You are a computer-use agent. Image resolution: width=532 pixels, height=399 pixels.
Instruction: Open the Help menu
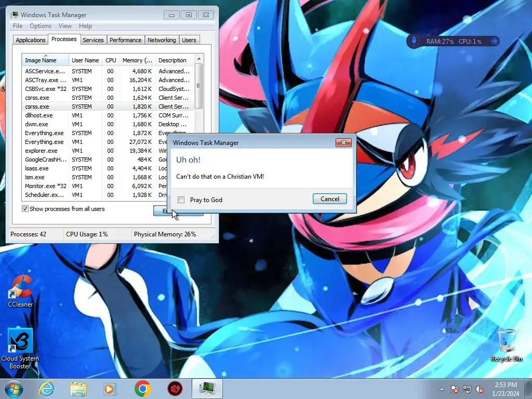(x=85, y=26)
